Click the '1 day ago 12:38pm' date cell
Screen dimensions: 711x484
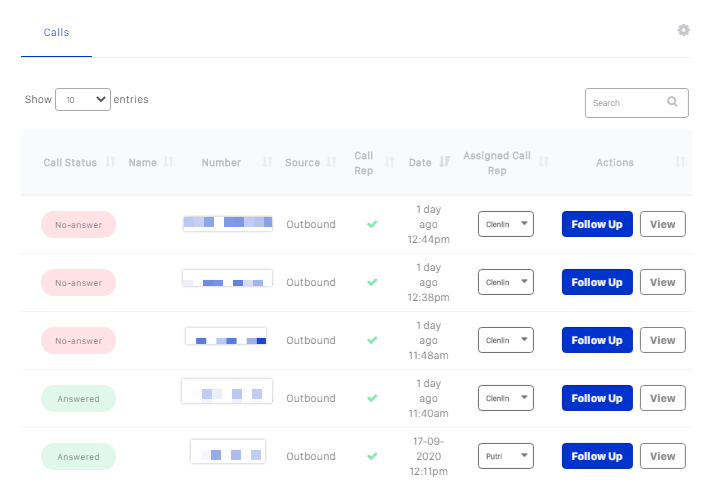[x=429, y=282]
